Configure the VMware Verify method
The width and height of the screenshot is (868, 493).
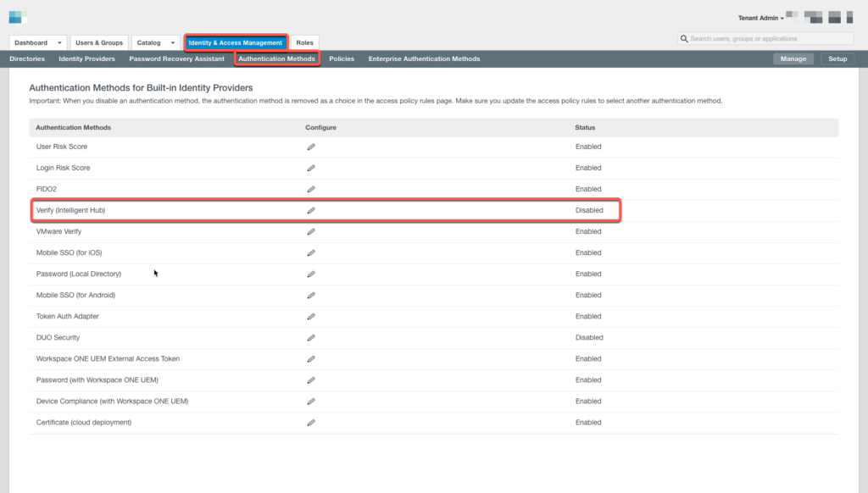[311, 231]
